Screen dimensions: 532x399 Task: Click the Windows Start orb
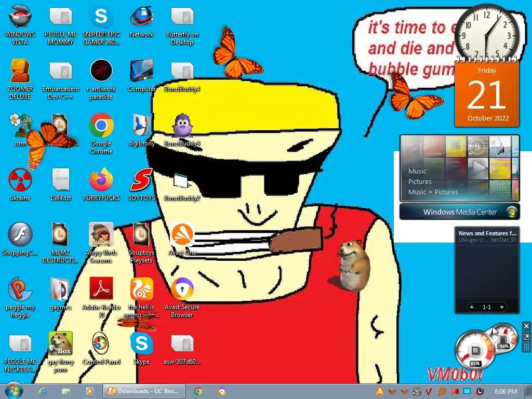[x=14, y=391]
